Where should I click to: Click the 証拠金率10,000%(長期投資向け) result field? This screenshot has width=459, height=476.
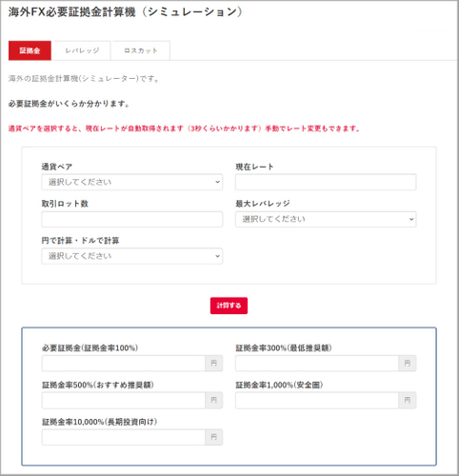[124, 437]
